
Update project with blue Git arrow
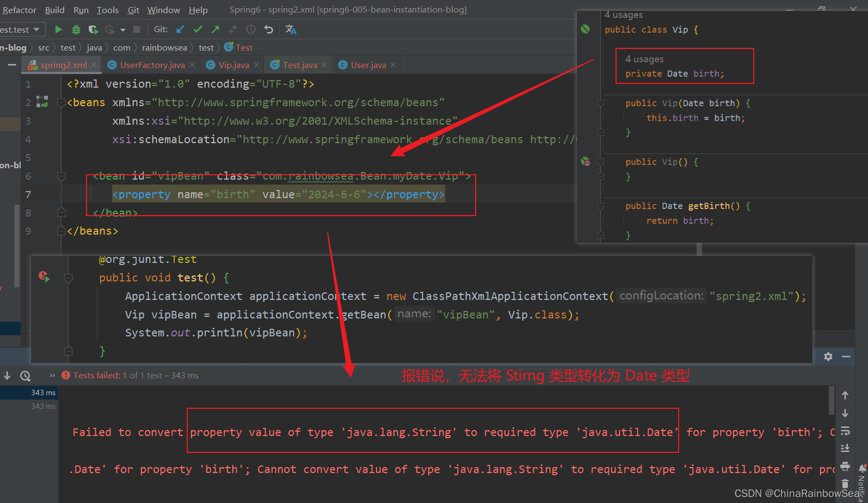180,29
